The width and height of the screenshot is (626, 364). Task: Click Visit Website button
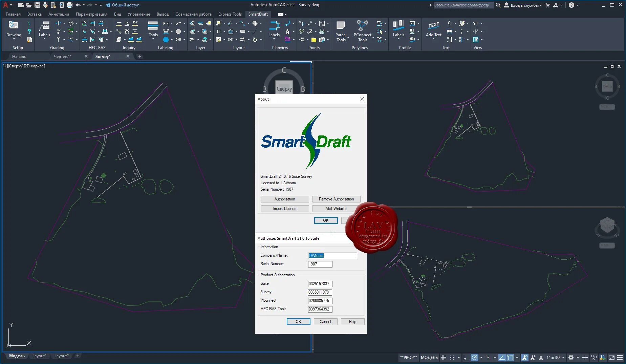[336, 209]
